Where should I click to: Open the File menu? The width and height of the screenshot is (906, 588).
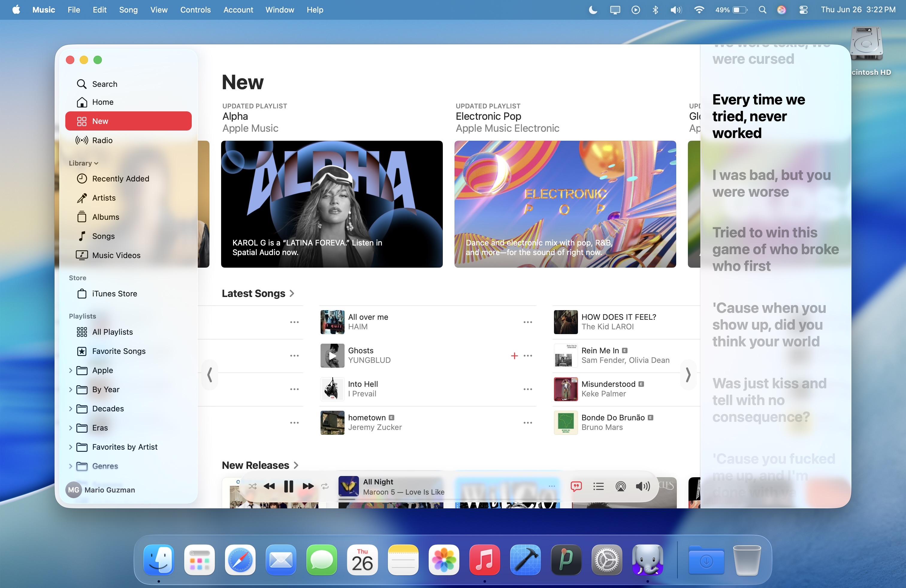coord(74,10)
